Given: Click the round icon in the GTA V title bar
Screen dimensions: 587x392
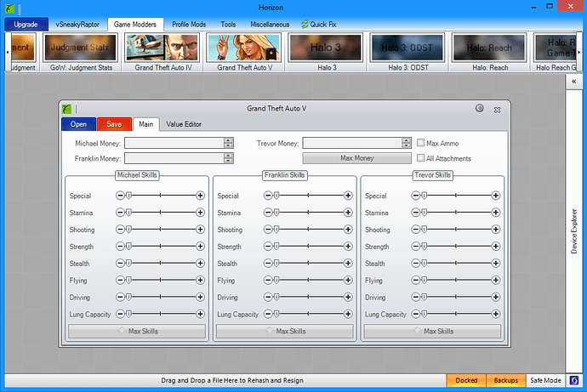Looking at the screenshot, I should coord(480,108).
